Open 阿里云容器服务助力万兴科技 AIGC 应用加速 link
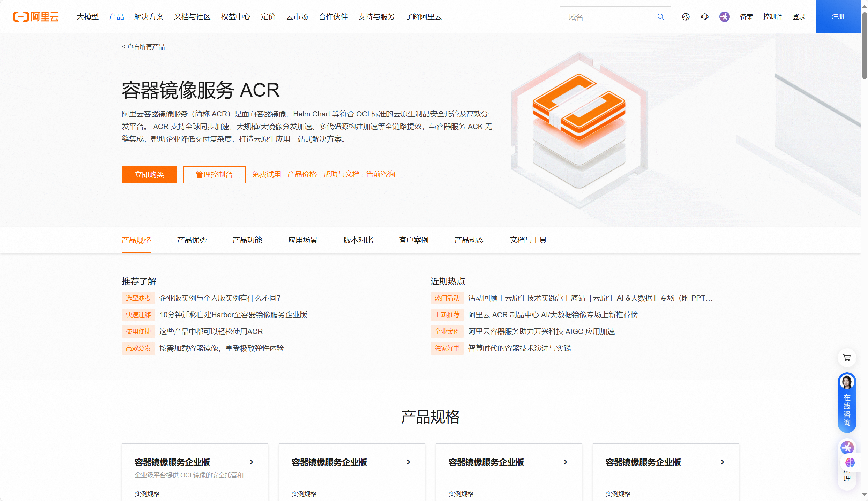 [x=541, y=332]
